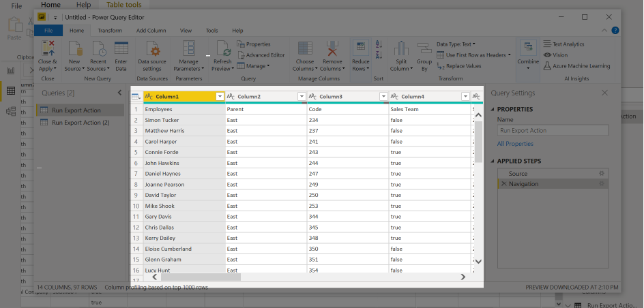This screenshot has height=308, width=644.
Task: Expand the Data Type: Text dropdown
Action: pyautogui.click(x=456, y=44)
